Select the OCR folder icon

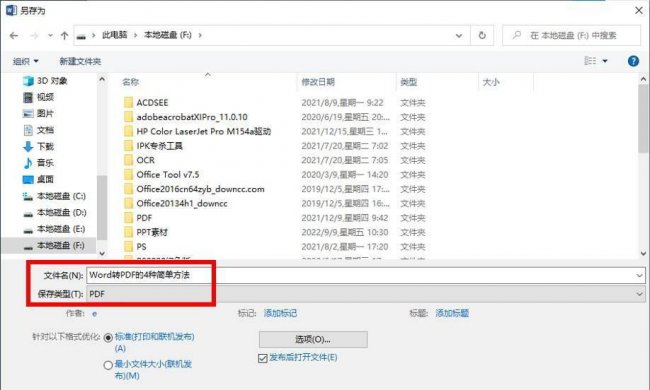pos(129,160)
